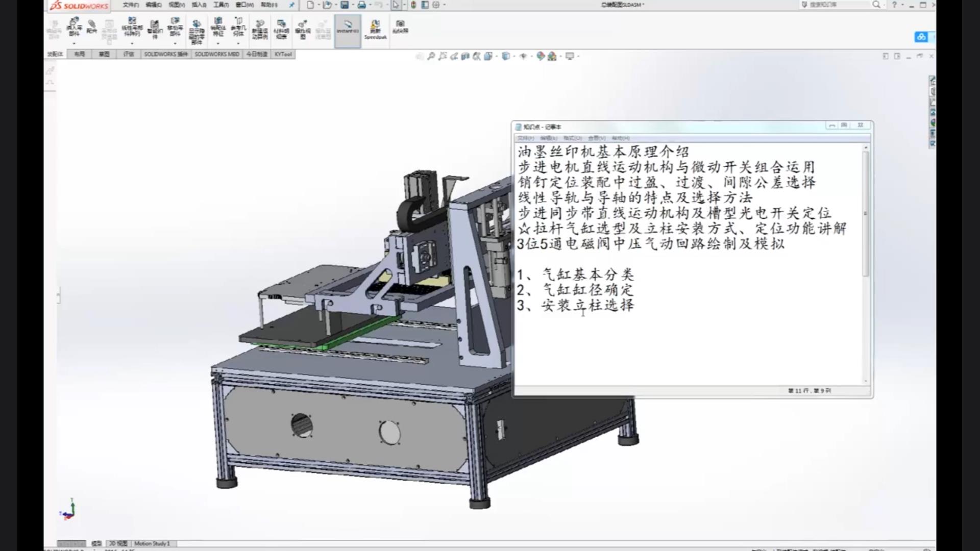
Task: Open Notepad File (文件) menu
Action: 525,138
